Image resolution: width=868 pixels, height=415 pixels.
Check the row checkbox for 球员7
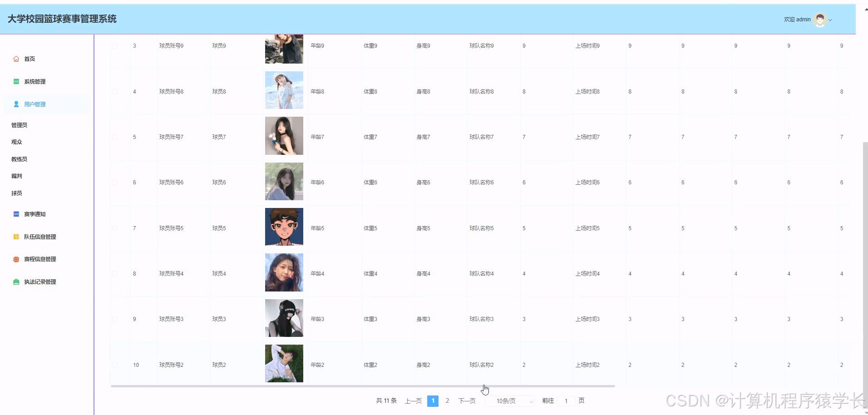tap(114, 136)
